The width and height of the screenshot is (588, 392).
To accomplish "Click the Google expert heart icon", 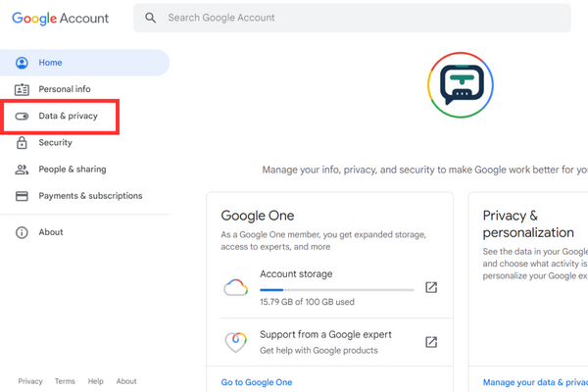I will point(235,342).
